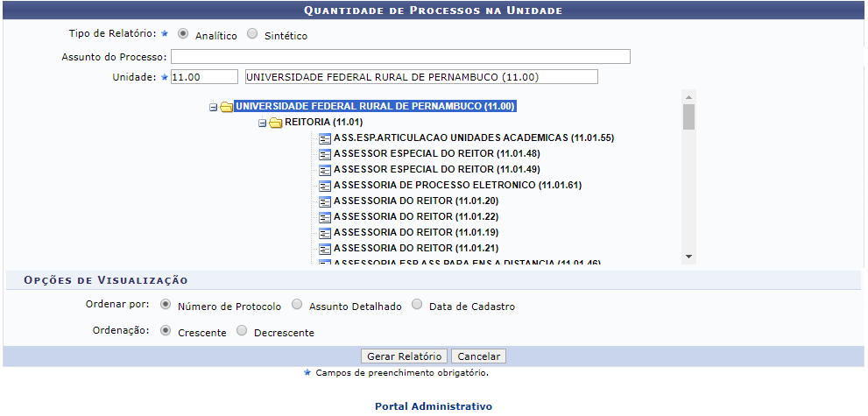Select the Sintético report type
Screen dimensions: 868x416
pos(253,35)
